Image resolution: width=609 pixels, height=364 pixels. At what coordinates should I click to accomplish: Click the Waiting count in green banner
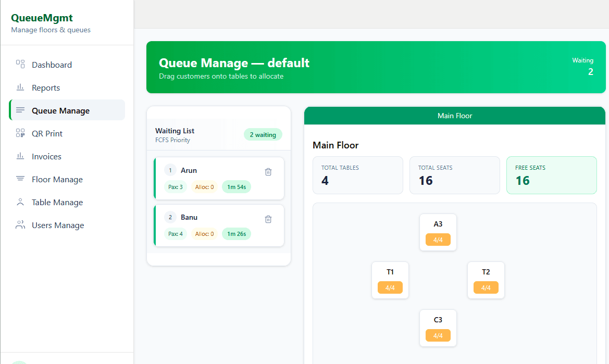(x=590, y=72)
